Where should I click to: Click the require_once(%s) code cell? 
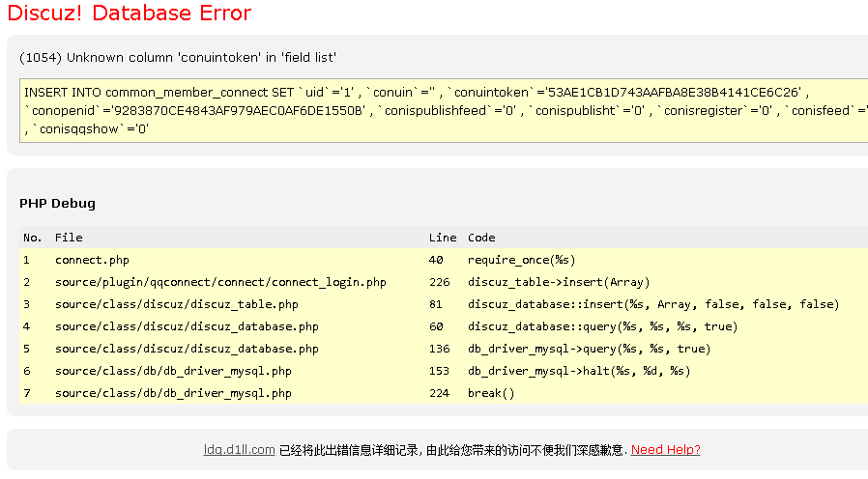(521, 260)
